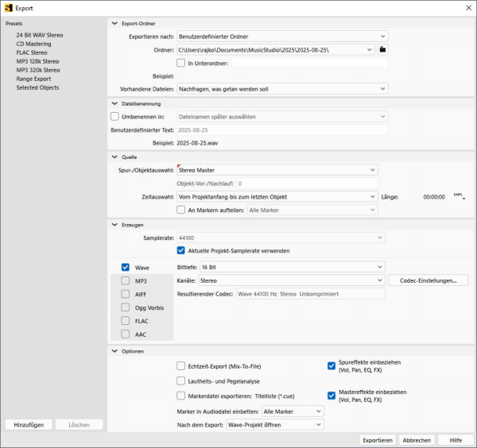Collapse the Export-Ordner section

coord(114,24)
